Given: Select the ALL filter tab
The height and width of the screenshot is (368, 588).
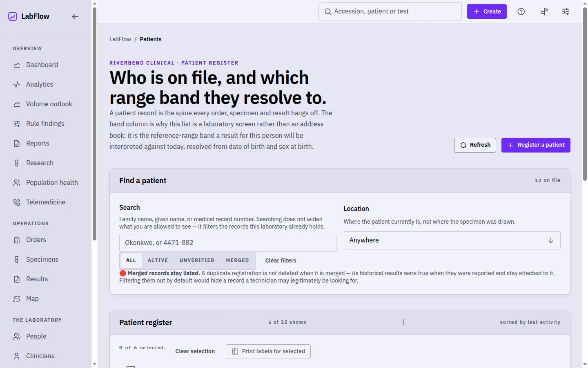Looking at the screenshot, I should [x=131, y=260].
